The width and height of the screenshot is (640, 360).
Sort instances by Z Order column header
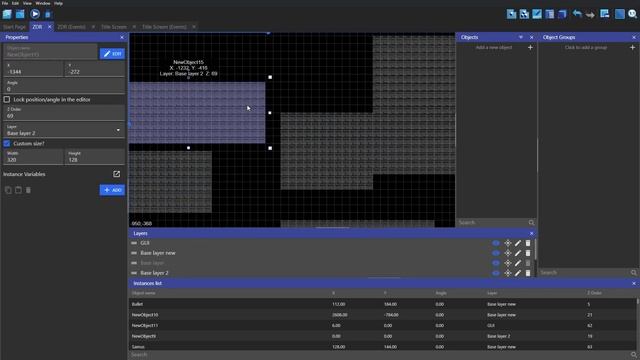pos(594,293)
